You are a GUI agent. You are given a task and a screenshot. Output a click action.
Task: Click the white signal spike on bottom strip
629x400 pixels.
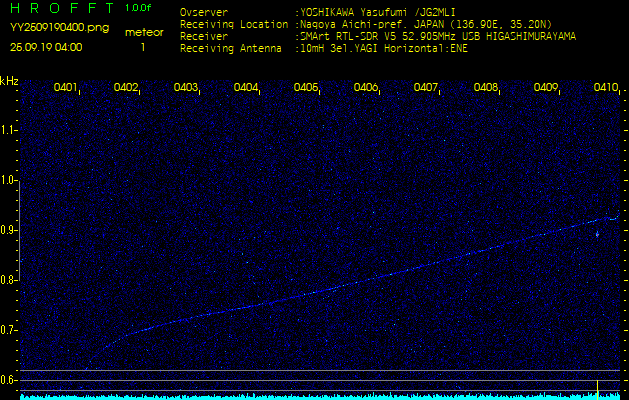597,387
